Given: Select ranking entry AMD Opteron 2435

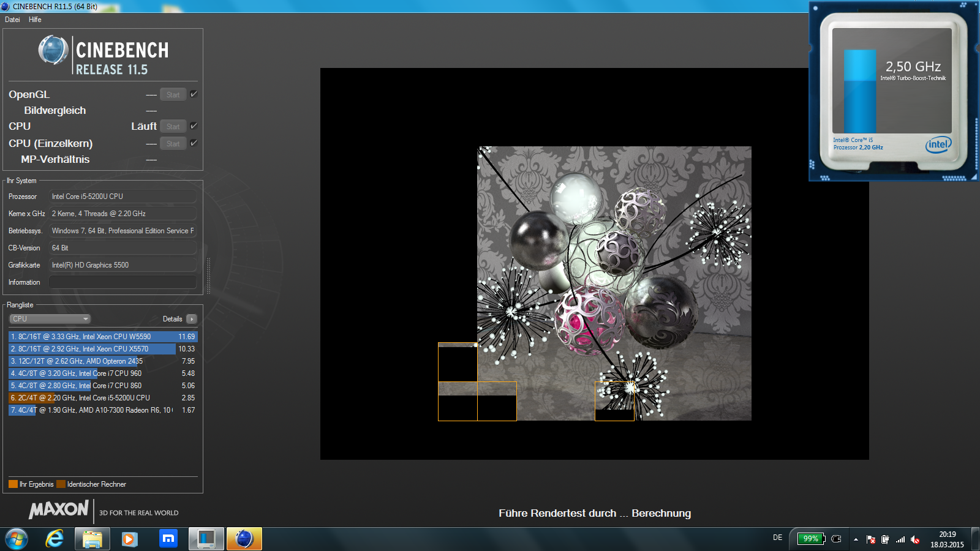Looking at the screenshot, I should [103, 361].
